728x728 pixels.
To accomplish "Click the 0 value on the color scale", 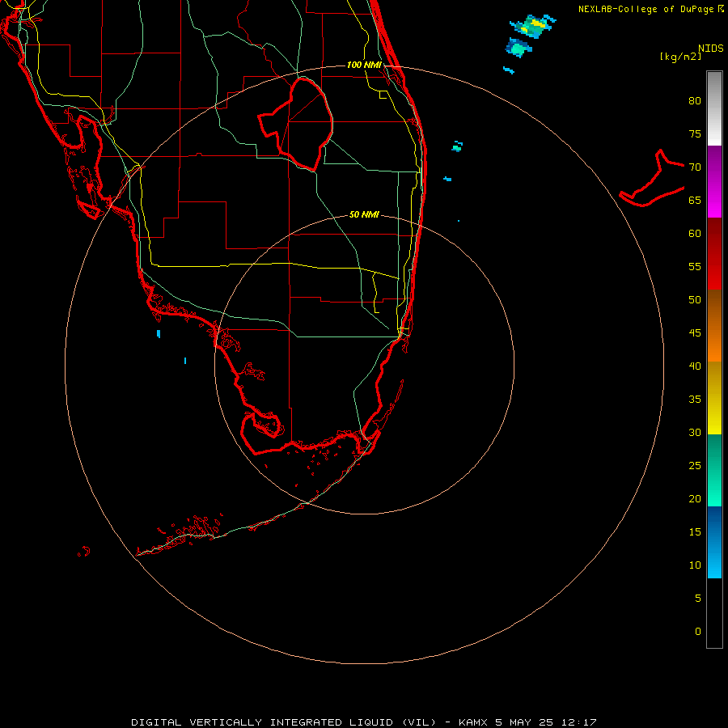I will tap(698, 632).
